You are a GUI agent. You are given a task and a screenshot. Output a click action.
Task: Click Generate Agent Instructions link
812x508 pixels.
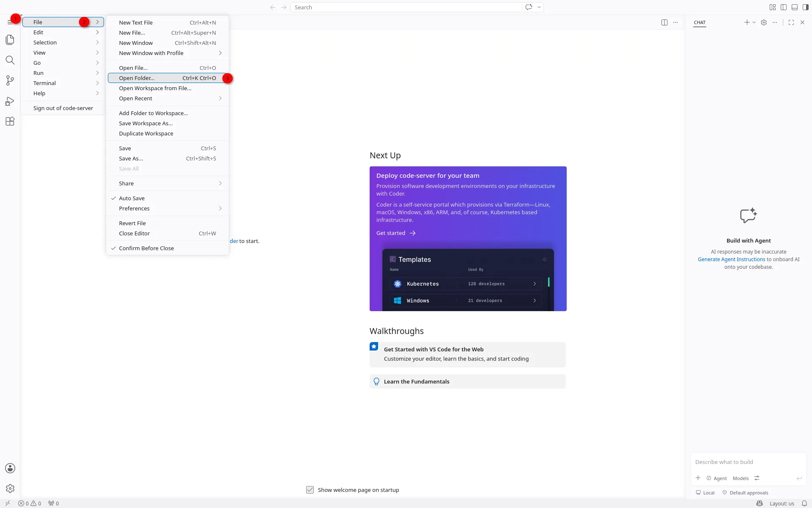point(731,260)
